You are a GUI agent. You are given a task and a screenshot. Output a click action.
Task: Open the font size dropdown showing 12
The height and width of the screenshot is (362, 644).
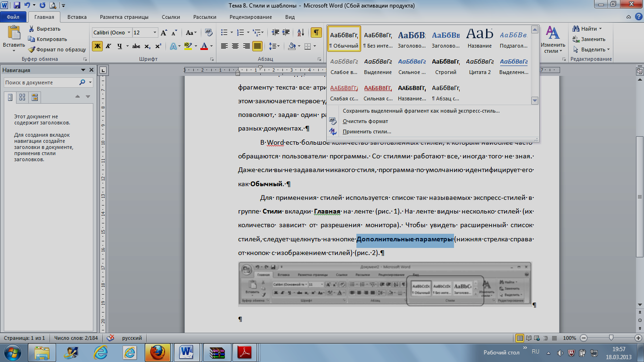(x=155, y=33)
